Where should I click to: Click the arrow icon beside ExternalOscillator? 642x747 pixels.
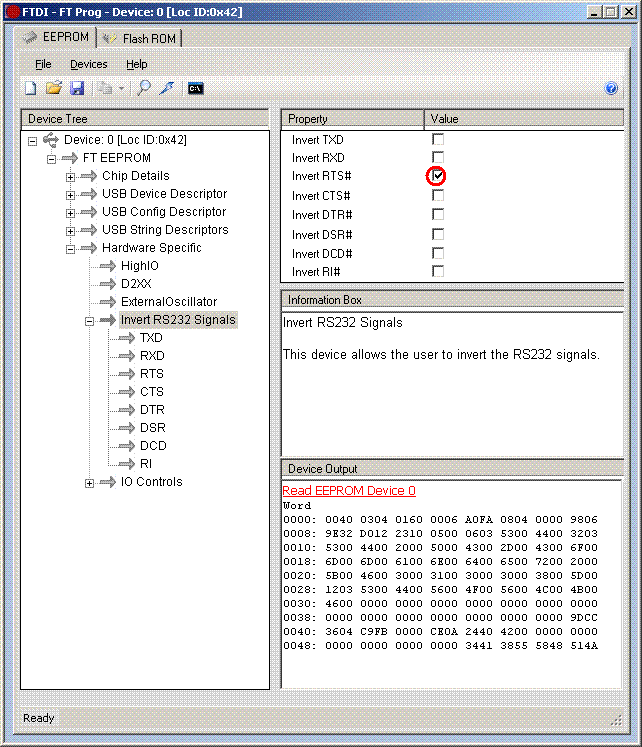click(108, 302)
